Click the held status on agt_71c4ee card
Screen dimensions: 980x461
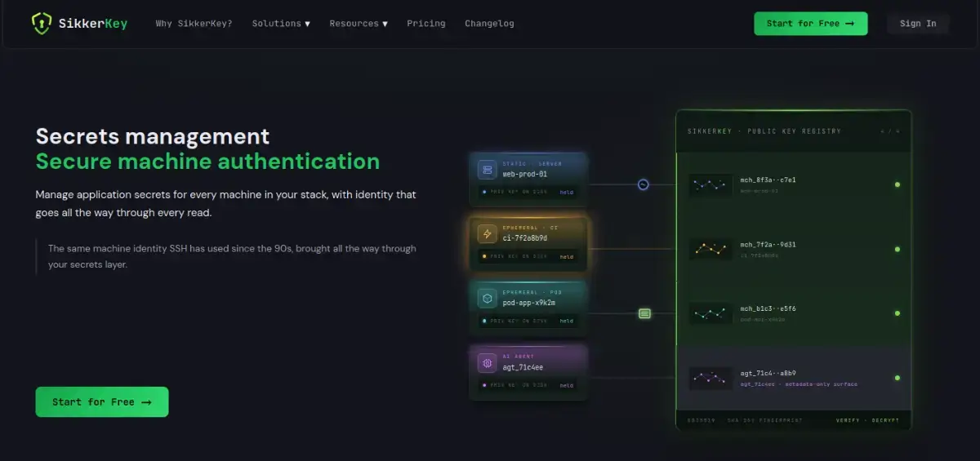tap(566, 385)
